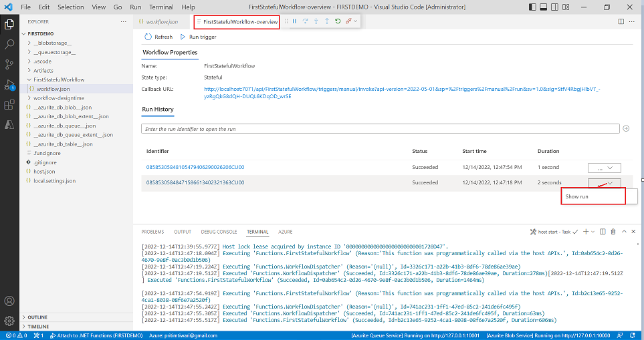This screenshot has height=340, width=644.
Task: Submit the run identifier with arrow icon
Action: (626, 128)
